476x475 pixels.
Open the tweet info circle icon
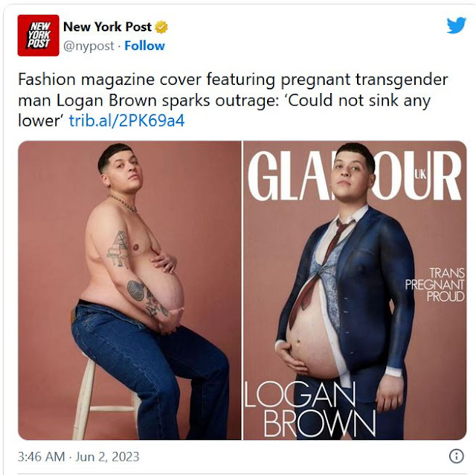(456, 456)
